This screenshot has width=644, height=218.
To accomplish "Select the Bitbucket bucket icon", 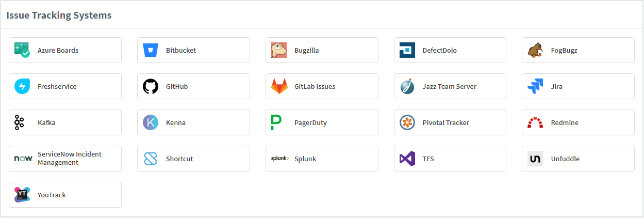I will pyautogui.click(x=151, y=50).
